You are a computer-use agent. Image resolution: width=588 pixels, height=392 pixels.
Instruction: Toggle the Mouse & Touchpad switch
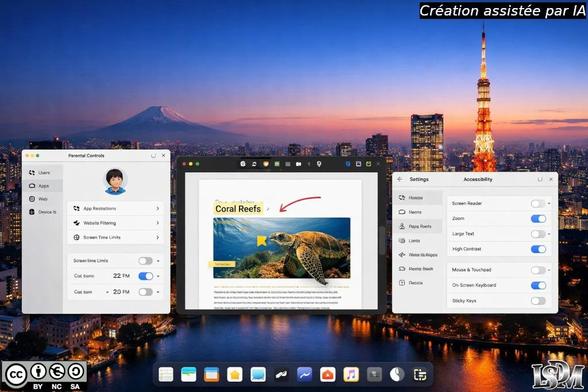(x=537, y=270)
